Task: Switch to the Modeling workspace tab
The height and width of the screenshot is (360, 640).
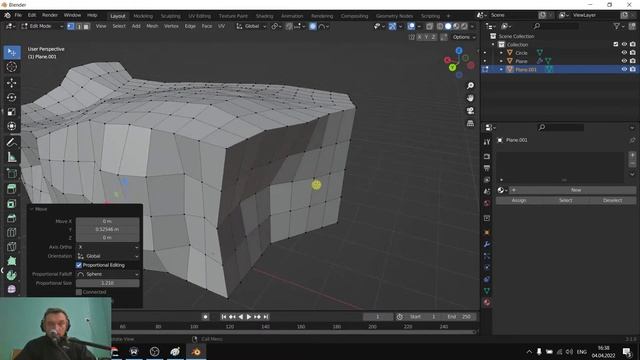Action: point(143,16)
